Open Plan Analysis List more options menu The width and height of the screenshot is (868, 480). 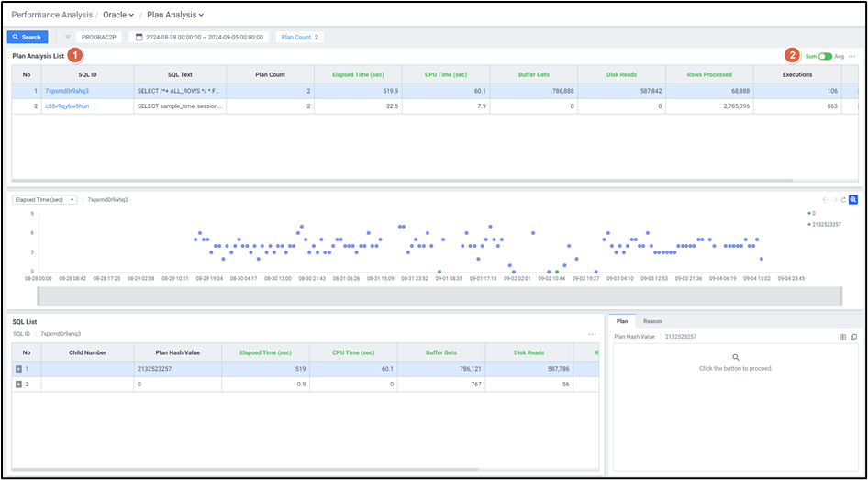click(x=851, y=56)
